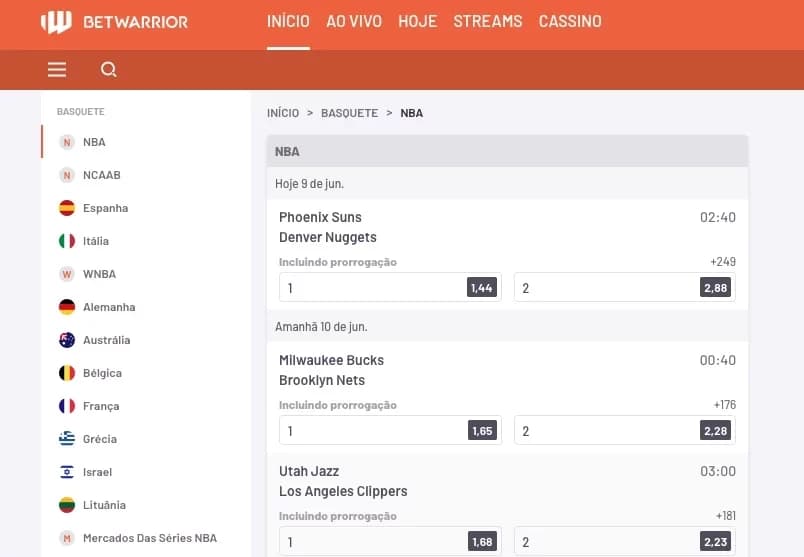Select França in the sidebar
Screen dimensions: 804x557
pyautogui.click(x=101, y=406)
